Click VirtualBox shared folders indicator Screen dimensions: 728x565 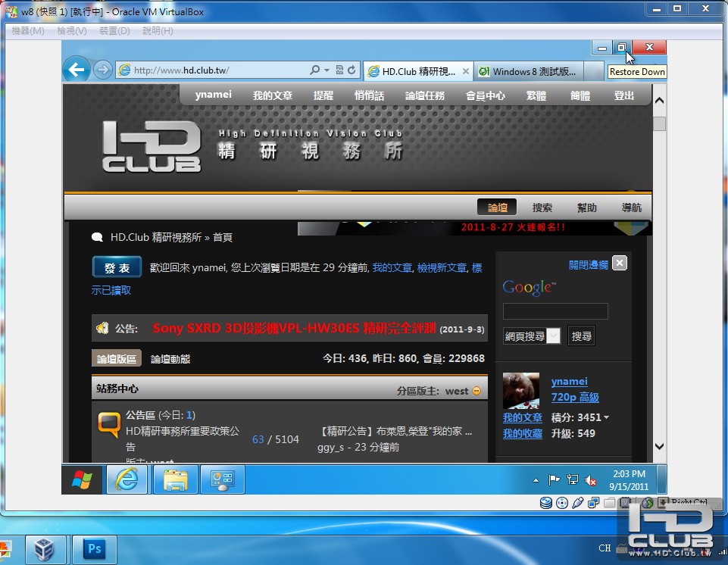point(610,503)
